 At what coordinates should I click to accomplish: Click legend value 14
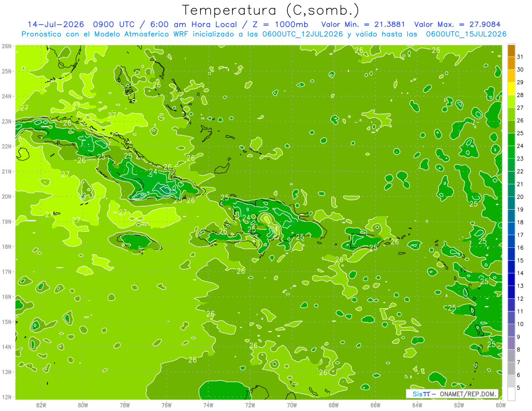click(520, 273)
